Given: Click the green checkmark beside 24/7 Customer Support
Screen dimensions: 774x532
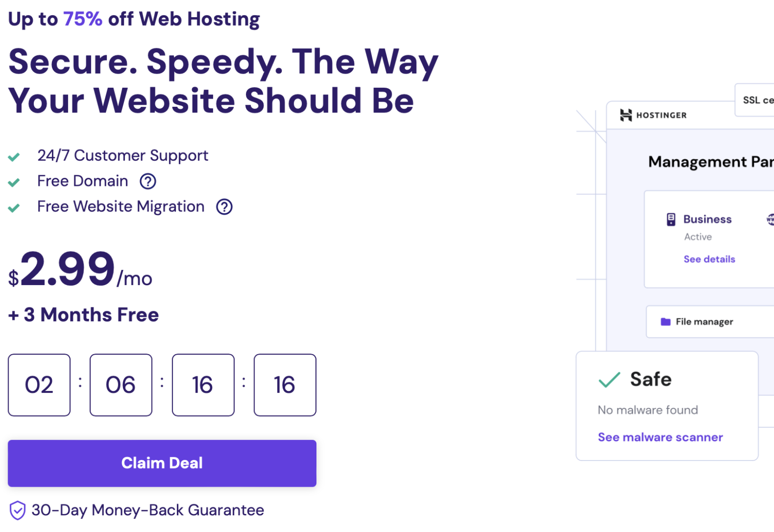Looking at the screenshot, I should click(15, 157).
